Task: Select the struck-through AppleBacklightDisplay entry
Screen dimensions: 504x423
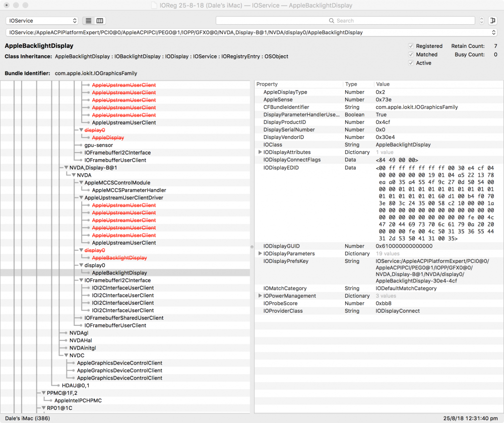Action: [x=119, y=258]
